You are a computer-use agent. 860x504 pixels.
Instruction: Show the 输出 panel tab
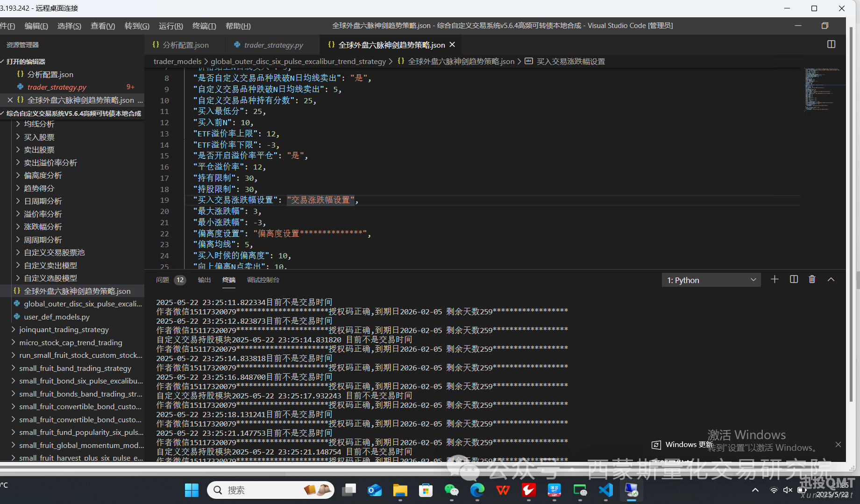[204, 280]
